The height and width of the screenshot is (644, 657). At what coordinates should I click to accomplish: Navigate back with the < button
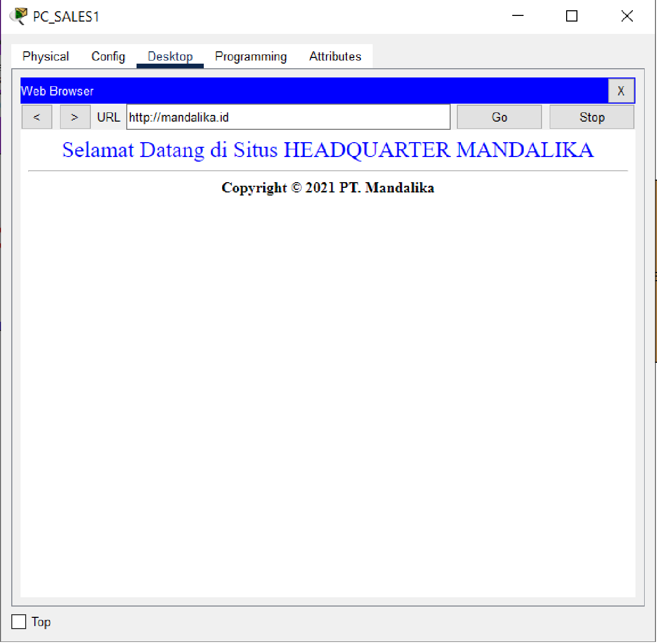point(36,116)
